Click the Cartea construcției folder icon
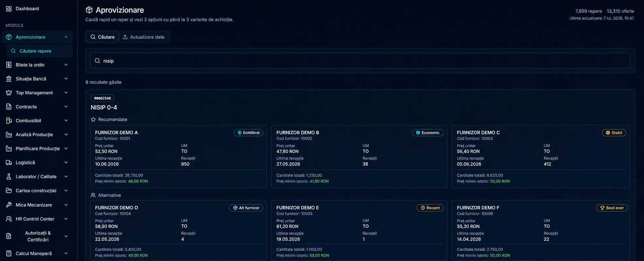The height and width of the screenshot is (261, 644). pos(9,190)
